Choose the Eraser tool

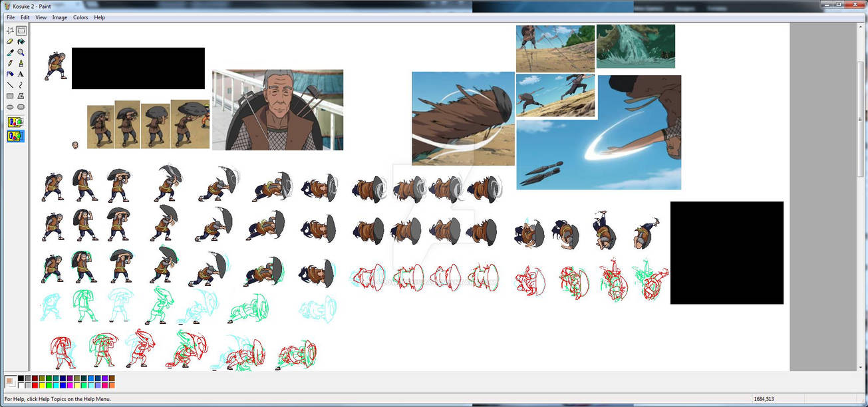10,41
